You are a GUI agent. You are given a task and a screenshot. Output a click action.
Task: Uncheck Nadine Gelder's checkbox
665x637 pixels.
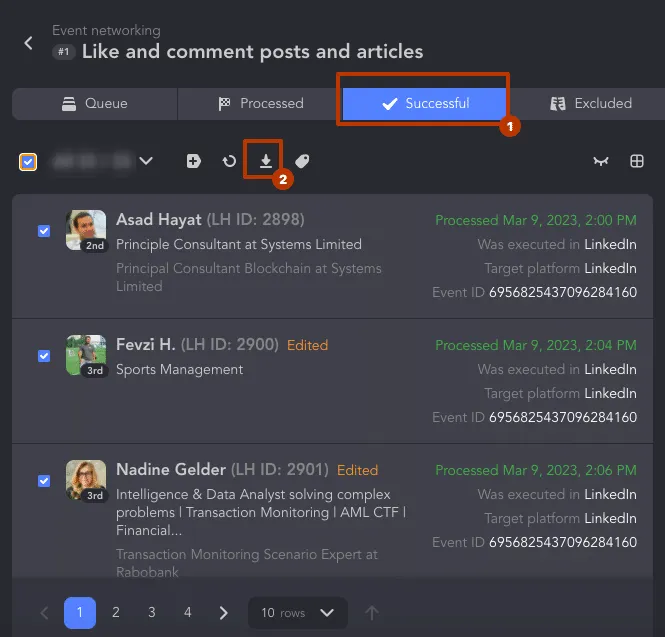(44, 481)
